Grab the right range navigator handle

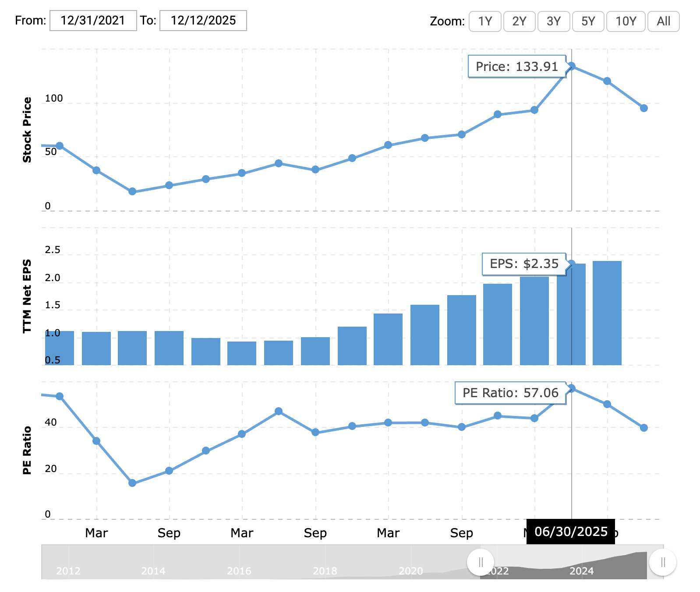662,562
